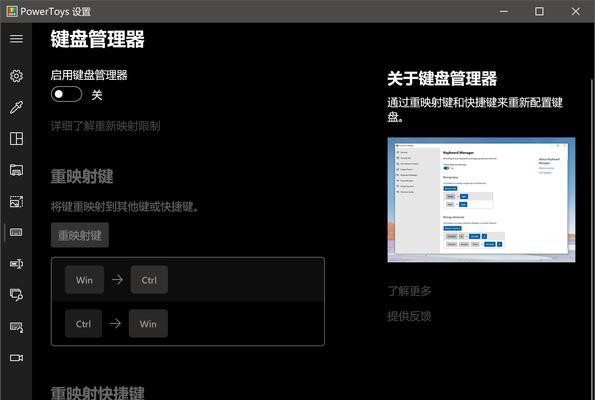Open FancyZones layout icon
This screenshot has height=400, width=595.
tap(16, 139)
